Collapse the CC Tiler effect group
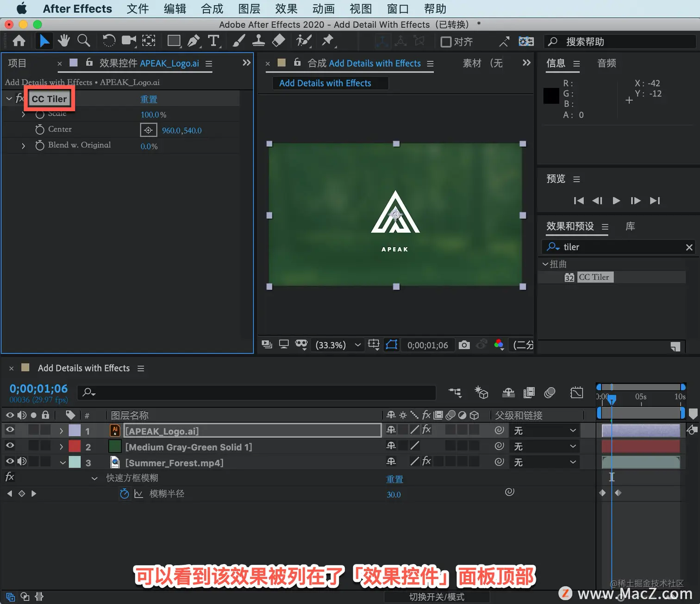This screenshot has height=604, width=700. [x=9, y=99]
